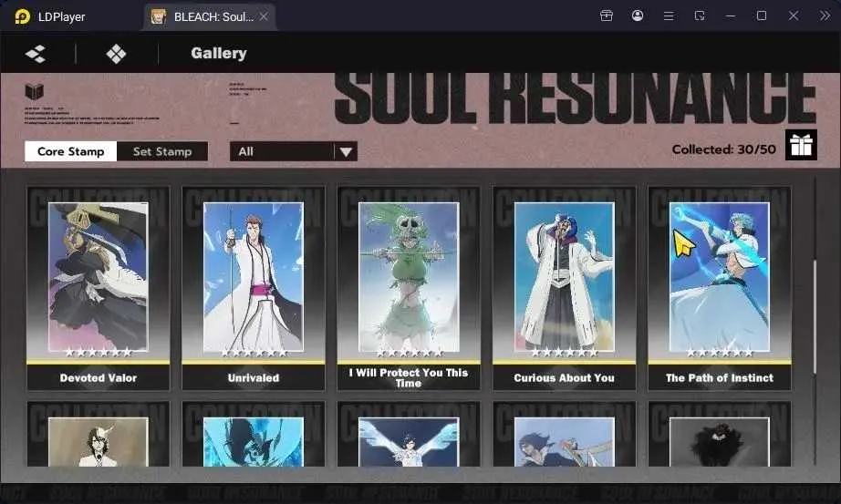The height and width of the screenshot is (504, 841).
Task: Open the Unrivaled stamp card
Action: [254, 288]
